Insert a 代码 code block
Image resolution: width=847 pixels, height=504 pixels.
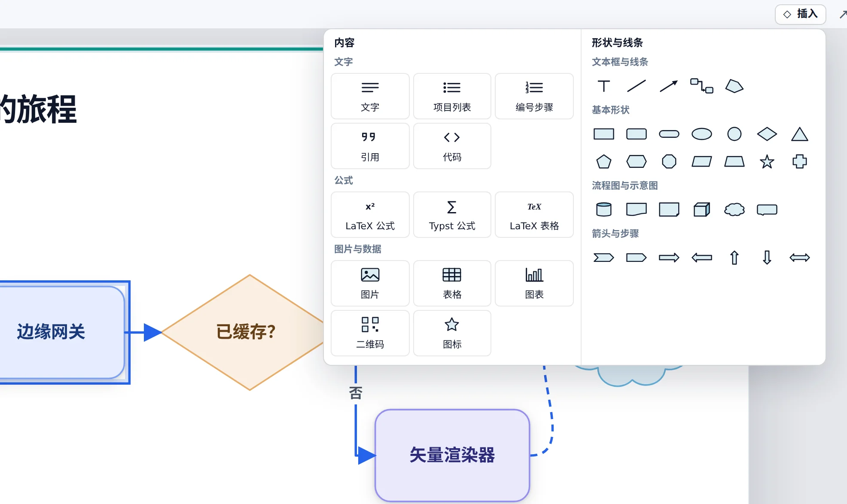[x=452, y=146]
